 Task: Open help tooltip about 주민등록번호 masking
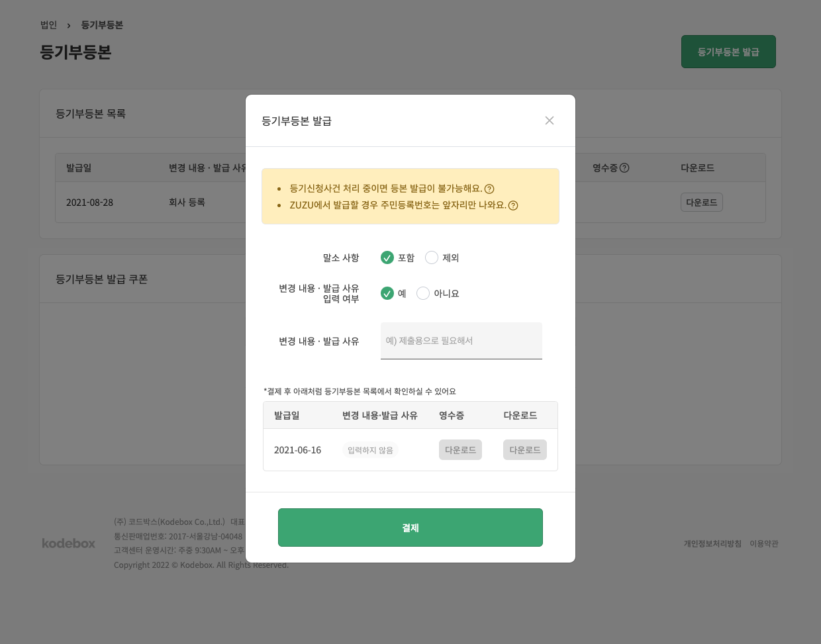[514, 205]
